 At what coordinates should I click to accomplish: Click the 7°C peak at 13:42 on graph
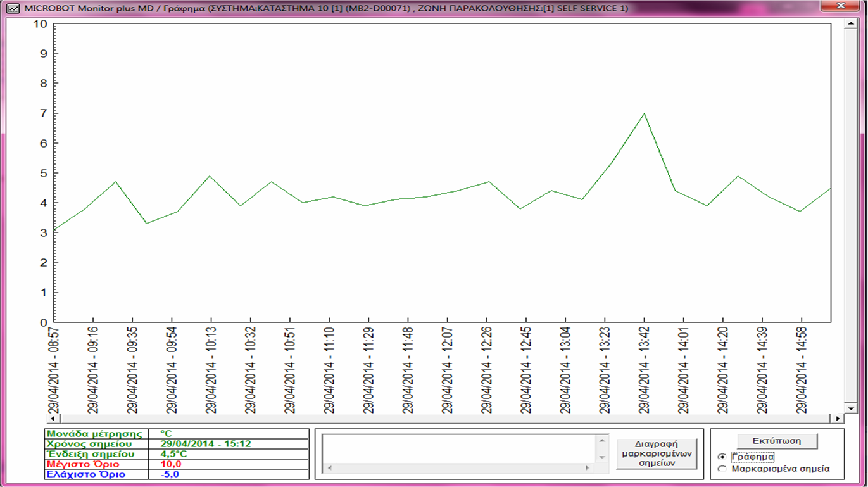pyautogui.click(x=644, y=114)
